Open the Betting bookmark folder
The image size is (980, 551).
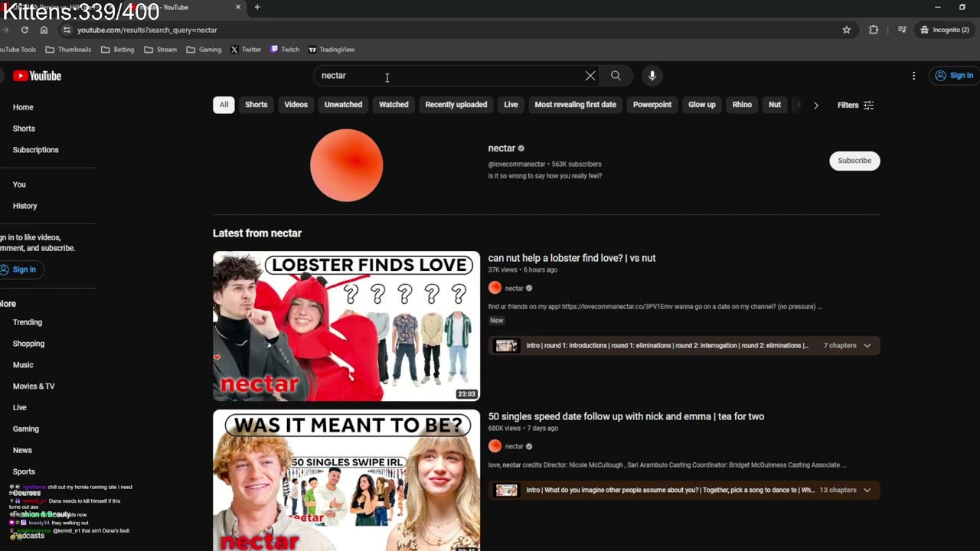pyautogui.click(x=117, y=50)
